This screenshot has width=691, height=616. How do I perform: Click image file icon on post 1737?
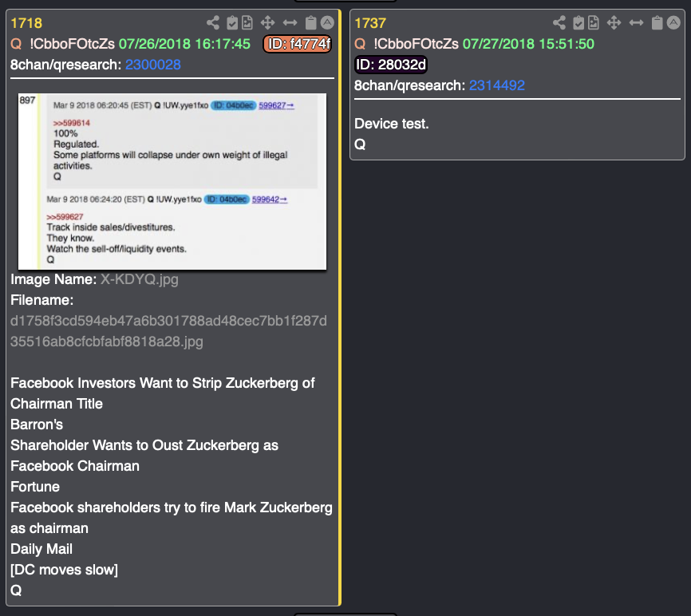[594, 23]
